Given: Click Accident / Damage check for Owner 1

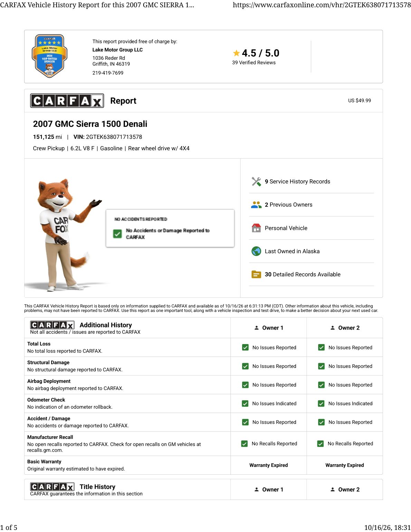Looking at the screenshot, I should (245, 422).
